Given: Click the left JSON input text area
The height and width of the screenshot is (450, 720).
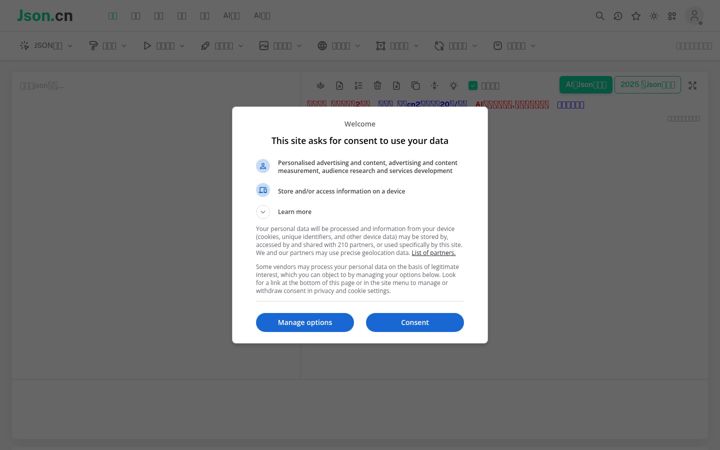Looking at the screenshot, I should click(x=156, y=225).
